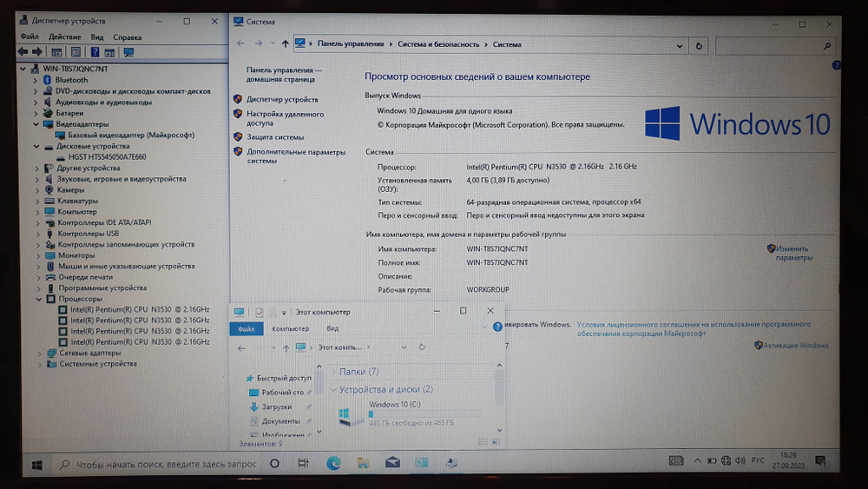
Task: Refresh Этот компьютер window
Action: coord(422,347)
